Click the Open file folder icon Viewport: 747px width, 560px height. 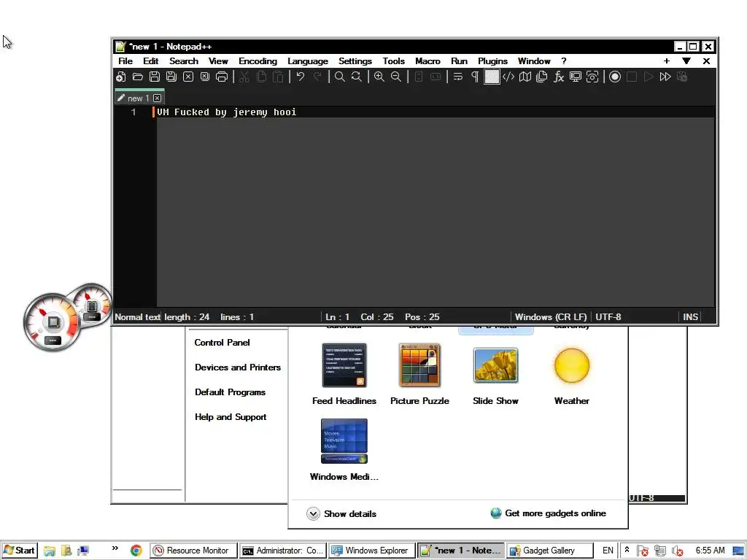click(138, 77)
